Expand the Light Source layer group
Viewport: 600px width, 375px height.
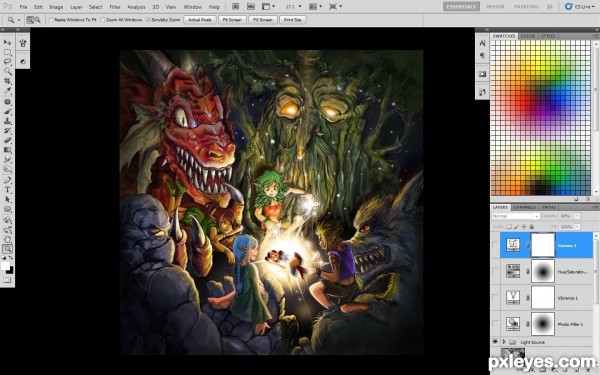coord(504,342)
